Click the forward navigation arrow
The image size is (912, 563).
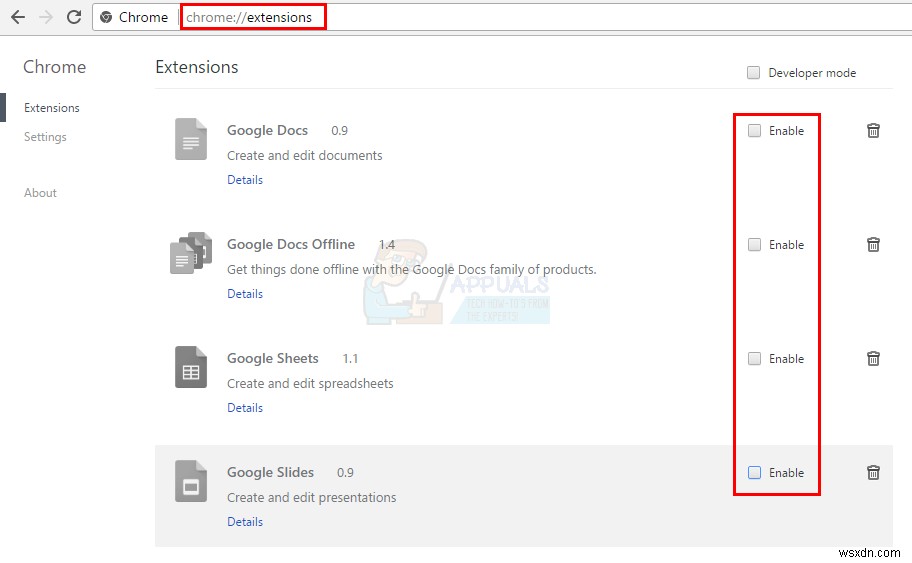(x=46, y=17)
